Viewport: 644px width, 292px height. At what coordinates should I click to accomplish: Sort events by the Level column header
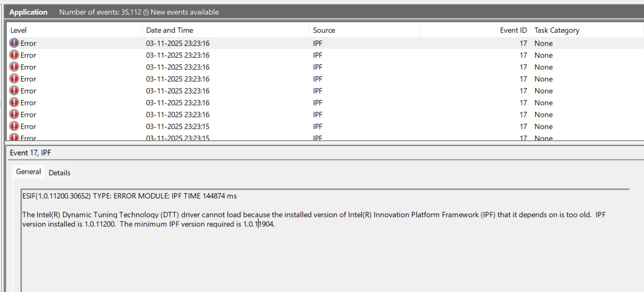[x=74, y=30]
